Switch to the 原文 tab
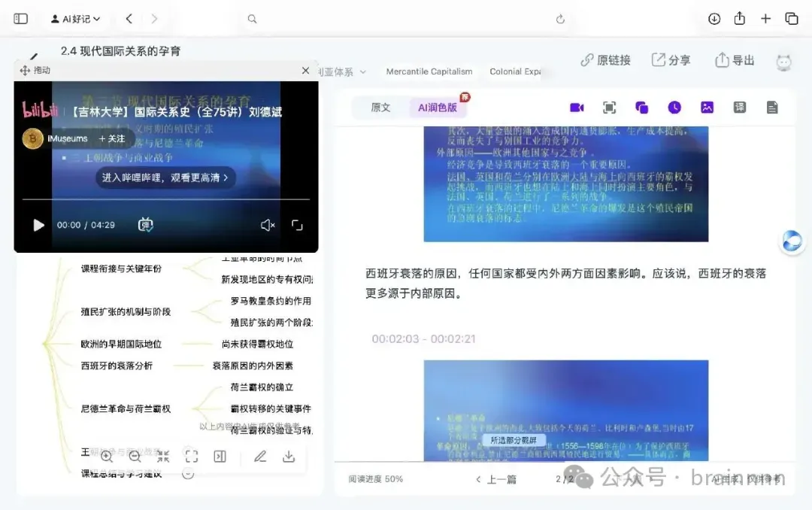 click(x=380, y=108)
